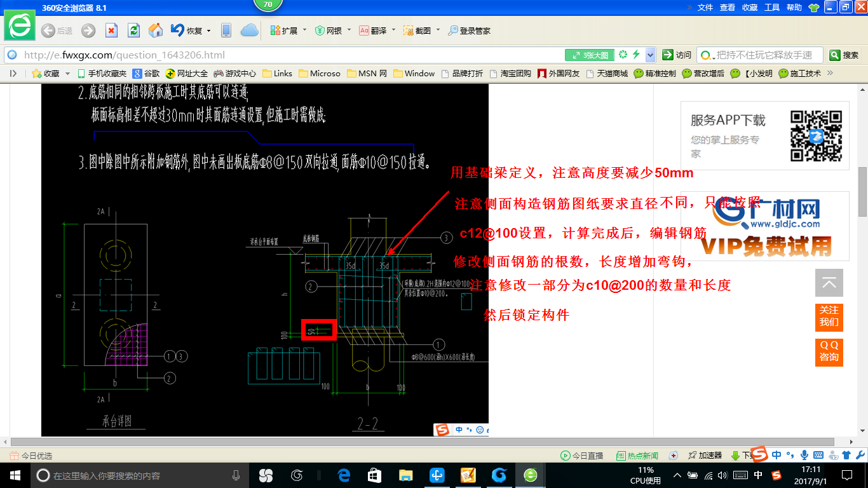Open Edge from the taskbar
This screenshot has width=868, height=488.
(x=344, y=475)
